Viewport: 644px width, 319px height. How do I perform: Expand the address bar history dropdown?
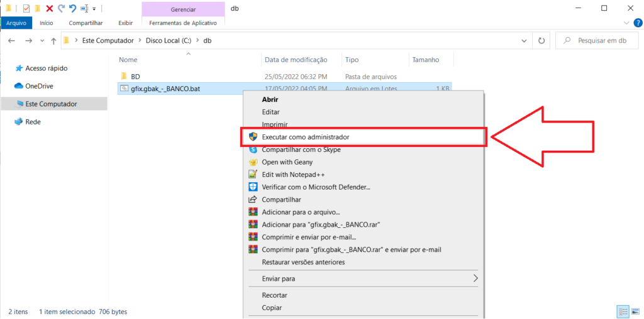tap(525, 40)
